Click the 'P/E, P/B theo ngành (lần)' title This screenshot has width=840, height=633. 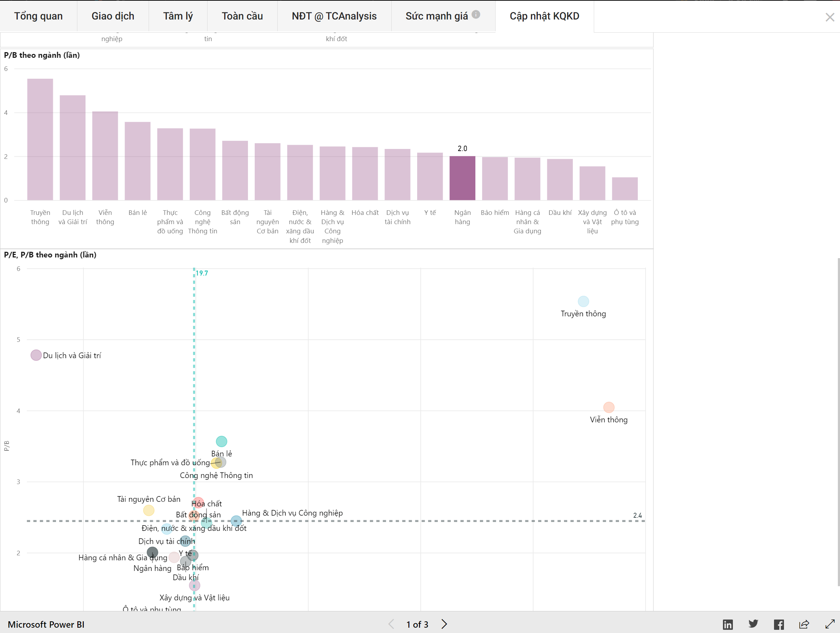50,255
